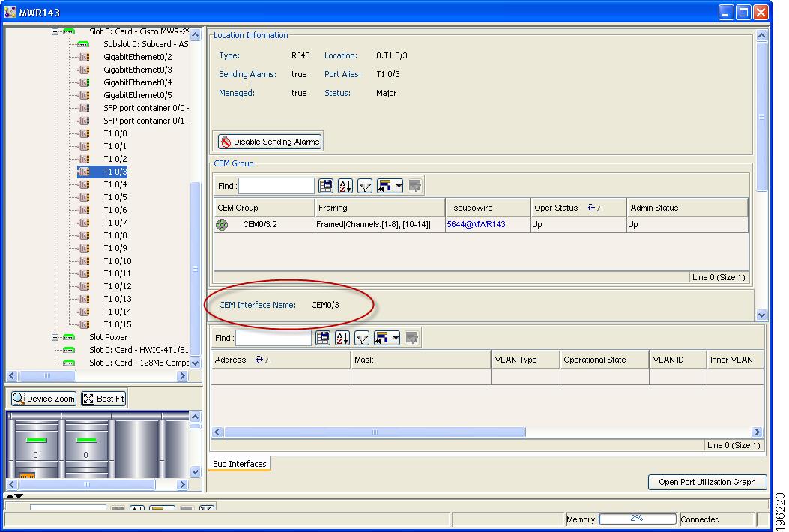Click the up splitter arrow below device view

click(x=9, y=496)
